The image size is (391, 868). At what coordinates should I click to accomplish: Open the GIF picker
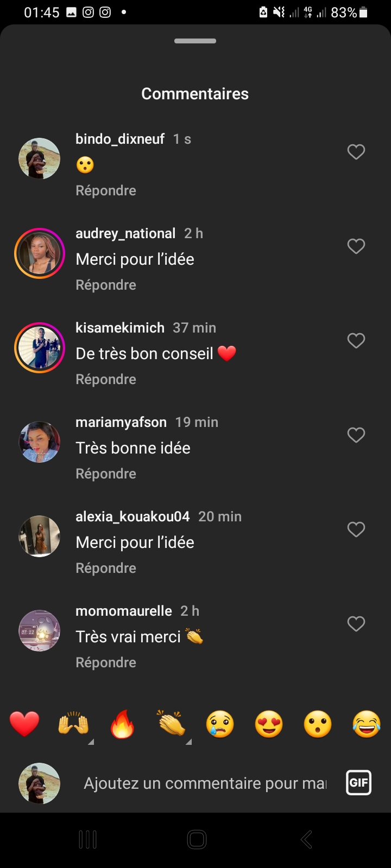(358, 783)
